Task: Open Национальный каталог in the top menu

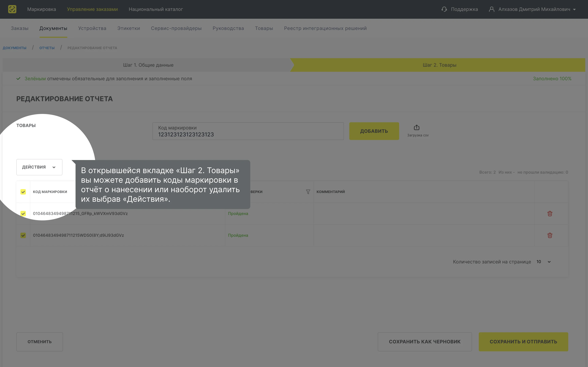Action: pos(156,9)
